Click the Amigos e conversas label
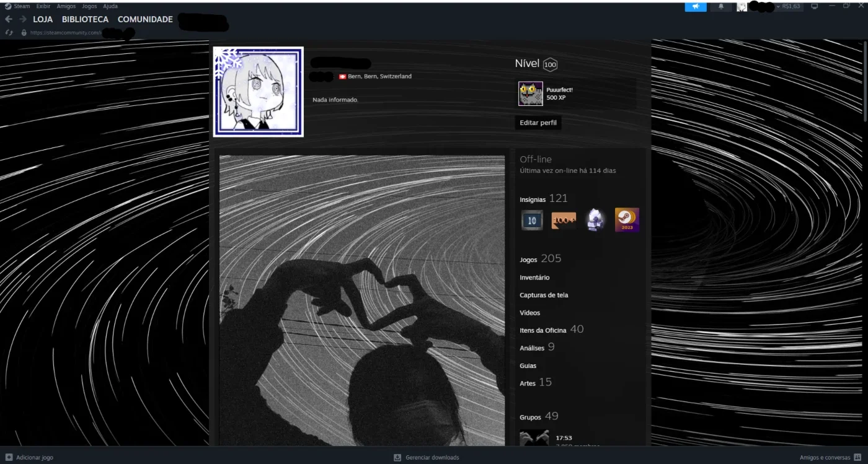The height and width of the screenshot is (464, 868). click(825, 457)
